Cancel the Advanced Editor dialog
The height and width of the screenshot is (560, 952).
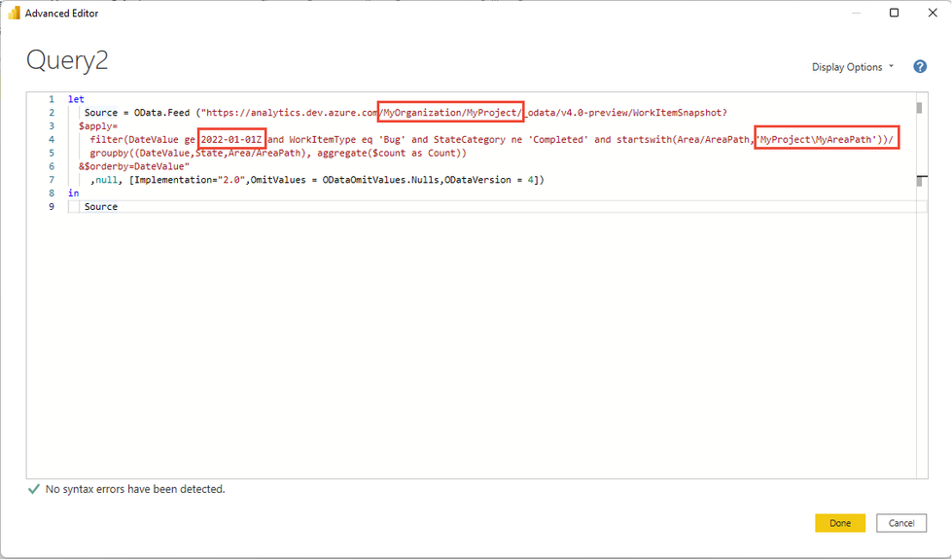coord(900,522)
